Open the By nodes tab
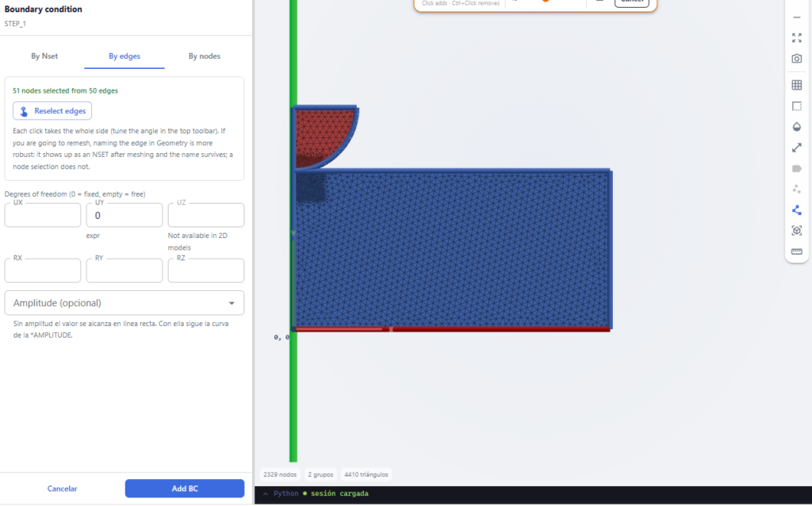Image resolution: width=812 pixels, height=506 pixels. click(x=205, y=56)
